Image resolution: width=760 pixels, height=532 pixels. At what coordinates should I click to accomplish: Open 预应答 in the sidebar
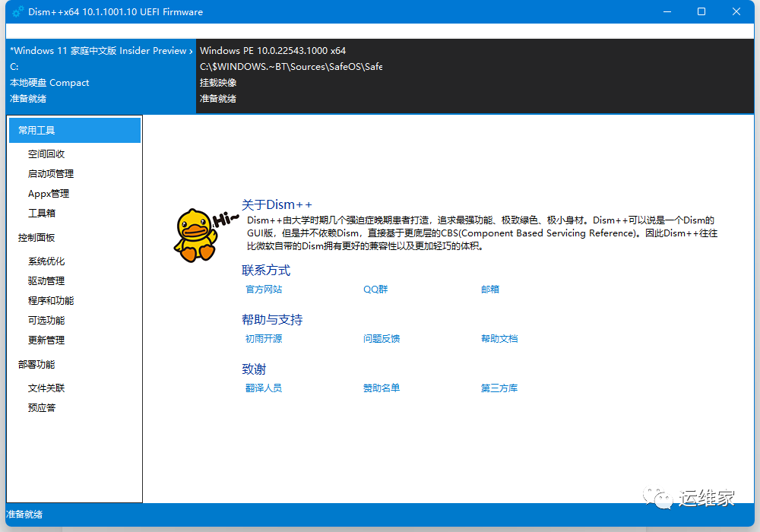42,408
